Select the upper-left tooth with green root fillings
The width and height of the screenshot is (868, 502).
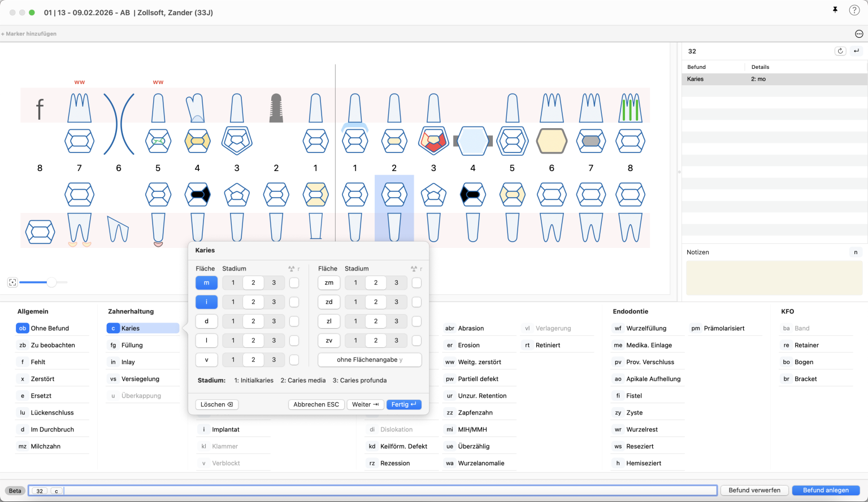point(630,108)
